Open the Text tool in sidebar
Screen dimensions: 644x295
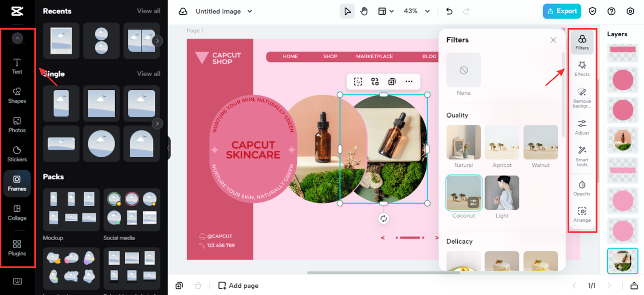pyautogui.click(x=17, y=66)
